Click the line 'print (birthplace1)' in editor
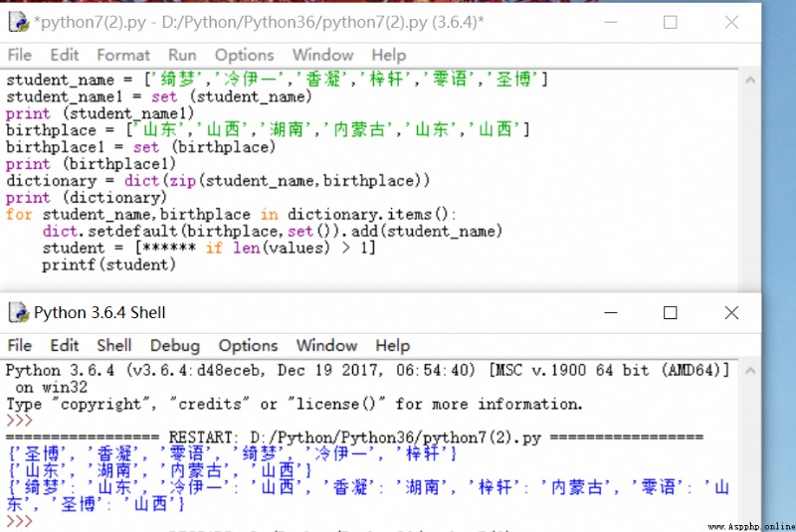Image resolution: width=796 pixels, height=532 pixels. pyautogui.click(x=91, y=164)
